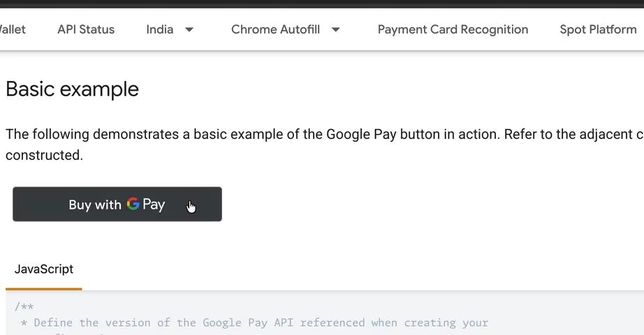Click the dark browser bar at top

(x=322, y=3)
